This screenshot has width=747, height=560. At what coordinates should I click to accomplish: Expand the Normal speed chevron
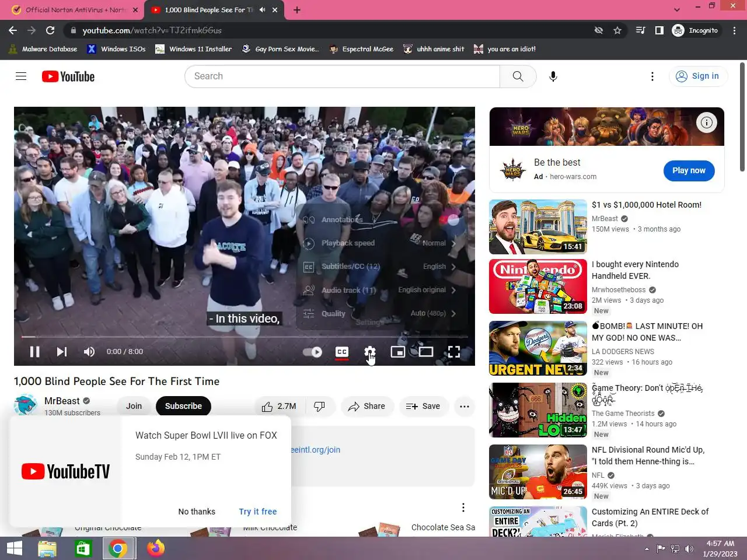(454, 243)
